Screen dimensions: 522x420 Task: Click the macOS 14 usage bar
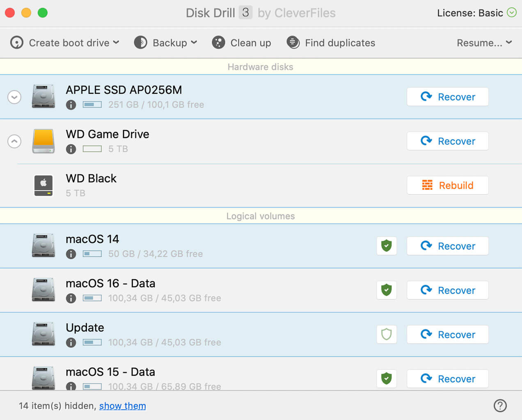click(92, 254)
